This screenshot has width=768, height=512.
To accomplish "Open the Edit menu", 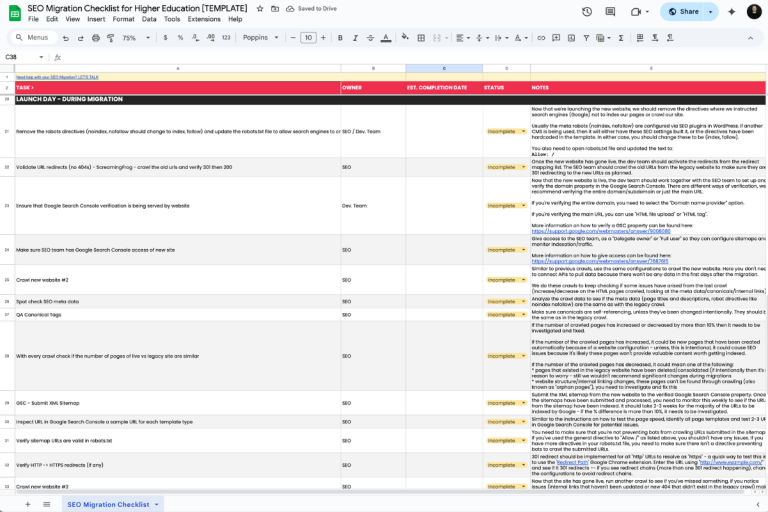I will (x=52, y=19).
